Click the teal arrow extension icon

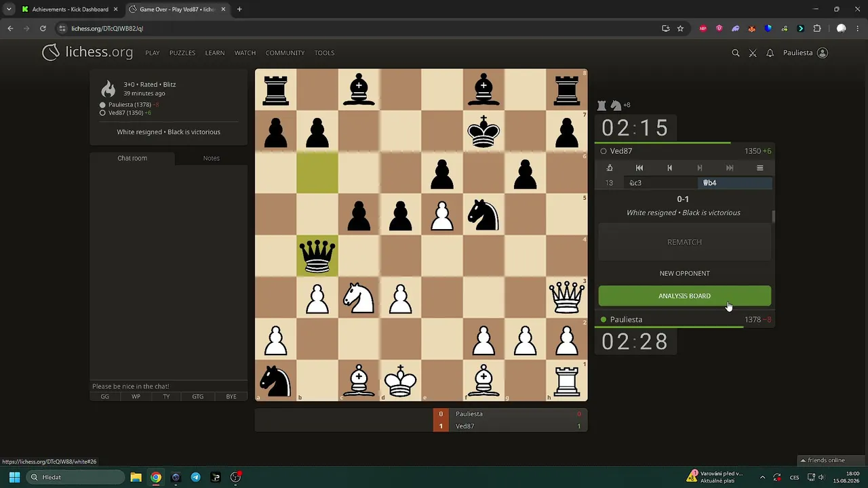tap(800, 28)
